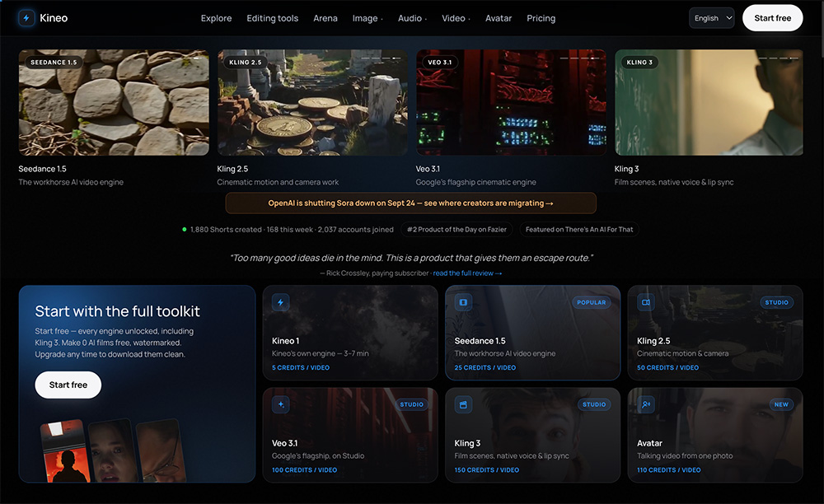Screen dimensions: 824x504
Task: Click 'Google's flagship, on Studio' text
Action: pyautogui.click(x=318, y=455)
